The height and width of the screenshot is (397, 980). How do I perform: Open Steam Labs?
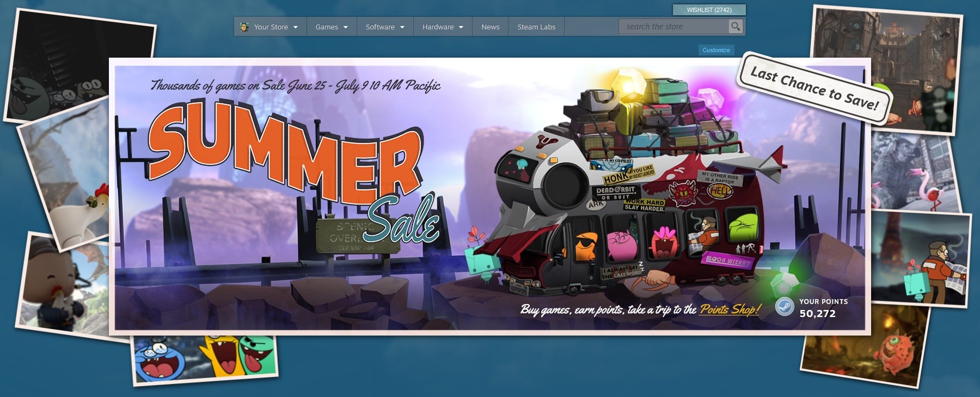[536, 27]
